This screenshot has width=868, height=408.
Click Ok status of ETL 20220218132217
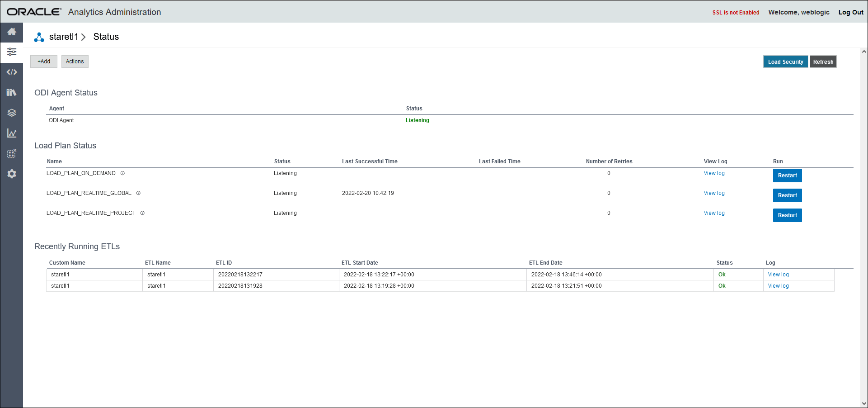click(722, 275)
